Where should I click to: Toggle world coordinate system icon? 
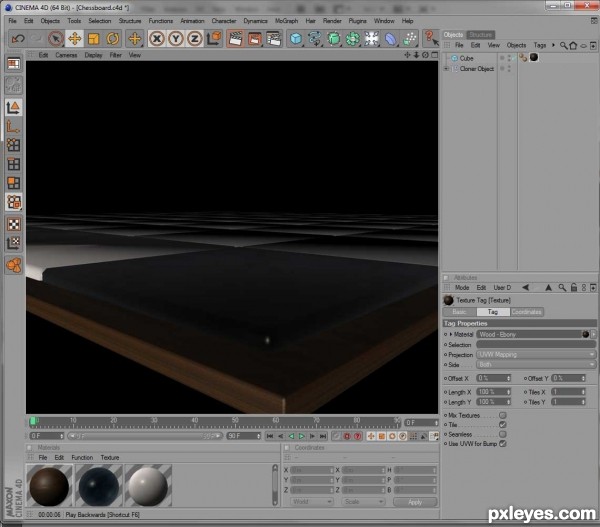[x=214, y=39]
